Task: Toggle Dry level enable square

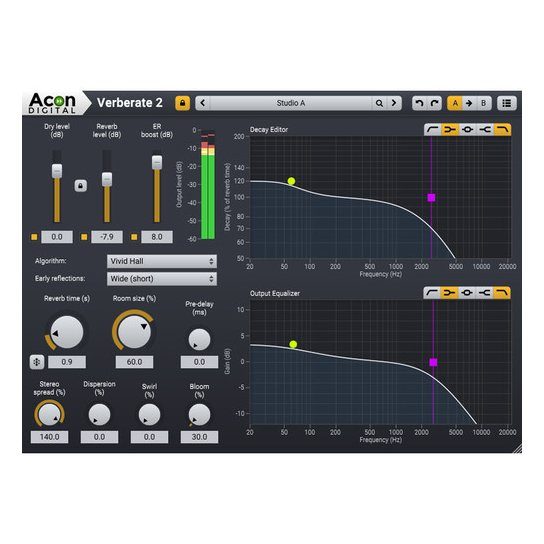Action: point(34,237)
